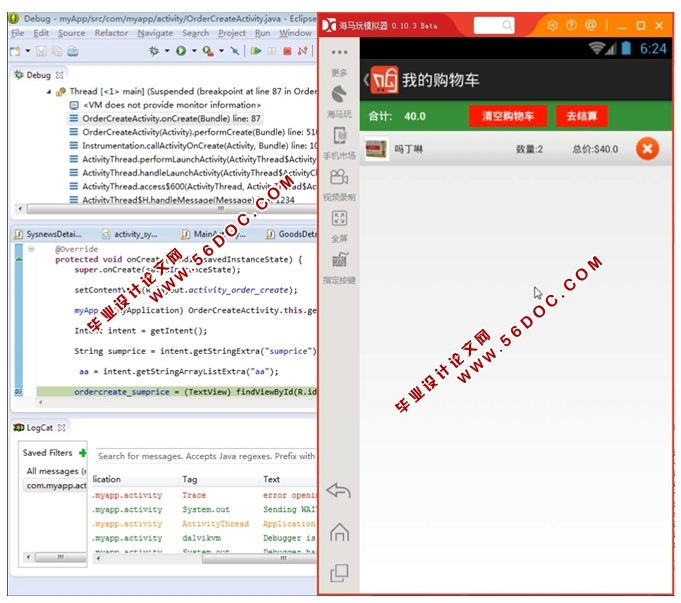Open the 手机市场 phone market icon
The height and width of the screenshot is (603, 681).
coord(339,136)
